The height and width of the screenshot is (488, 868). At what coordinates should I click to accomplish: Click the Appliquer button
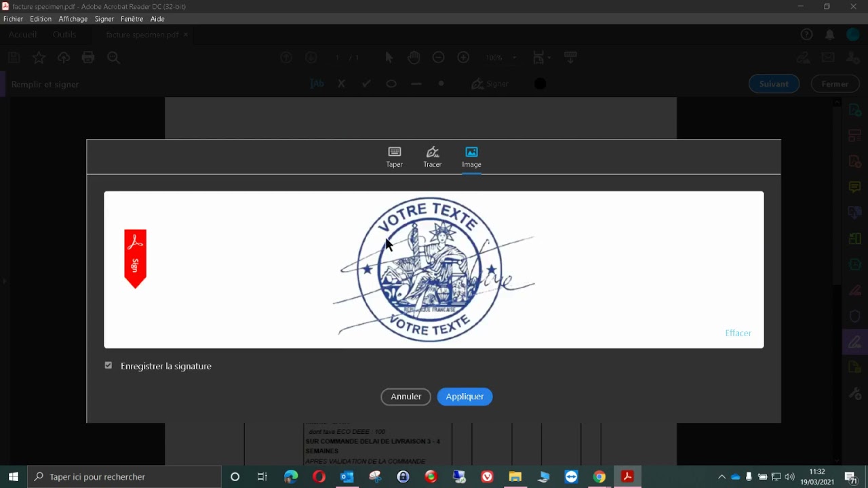pyautogui.click(x=465, y=396)
